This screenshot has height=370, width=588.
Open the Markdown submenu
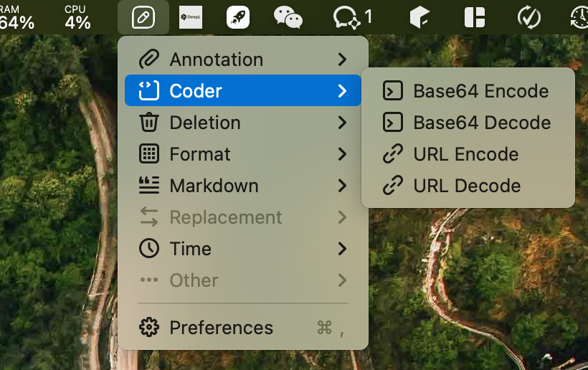coord(243,185)
